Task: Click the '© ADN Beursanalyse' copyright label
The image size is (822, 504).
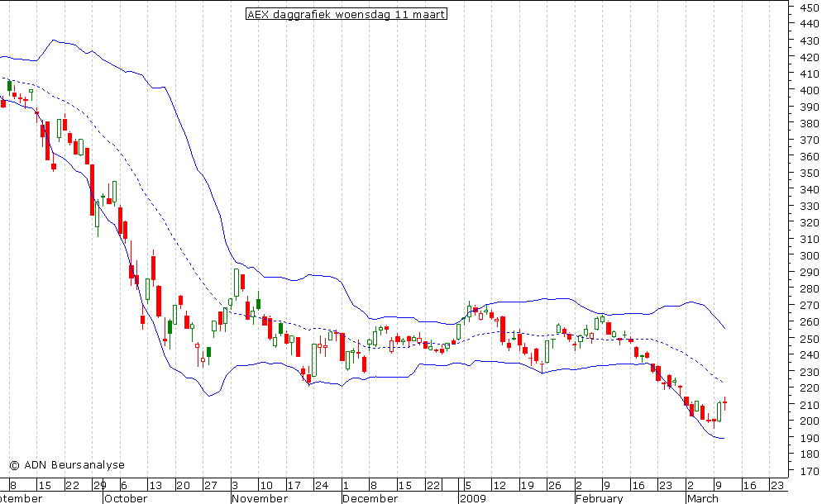Action: point(67,464)
